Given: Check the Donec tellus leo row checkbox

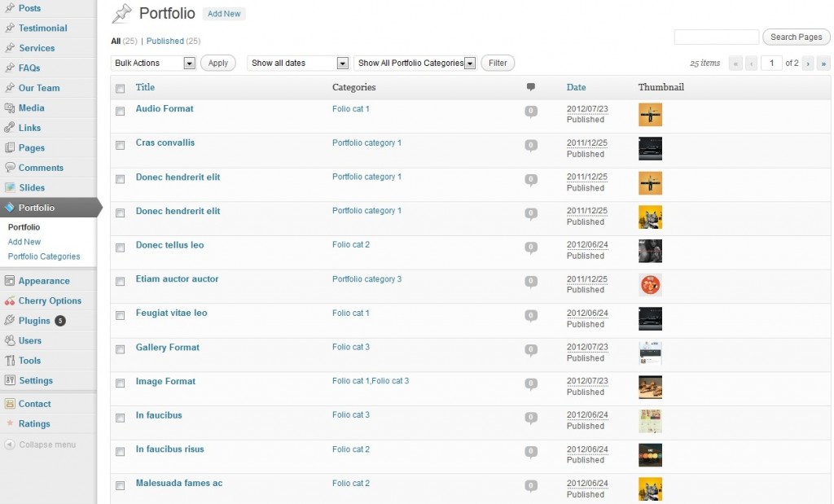Looking at the screenshot, I should pyautogui.click(x=121, y=248).
